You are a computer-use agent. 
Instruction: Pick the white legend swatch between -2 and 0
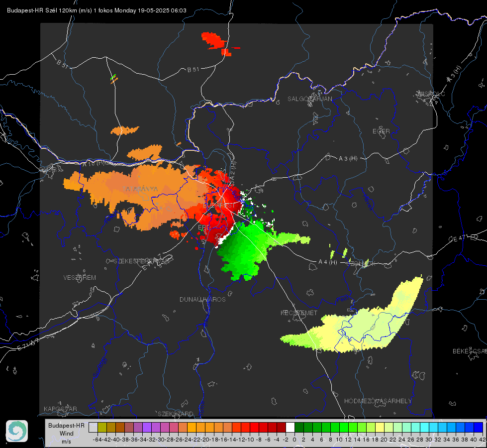point(290,428)
